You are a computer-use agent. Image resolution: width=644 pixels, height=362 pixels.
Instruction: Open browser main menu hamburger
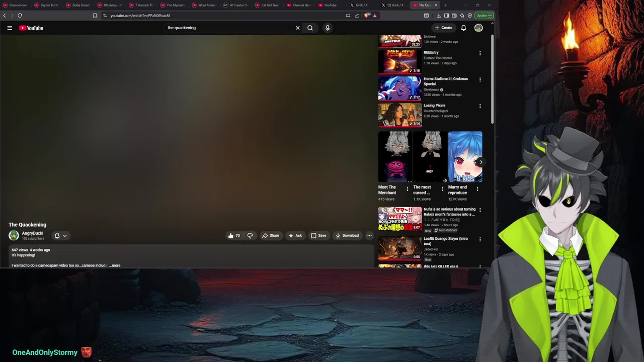point(490,16)
